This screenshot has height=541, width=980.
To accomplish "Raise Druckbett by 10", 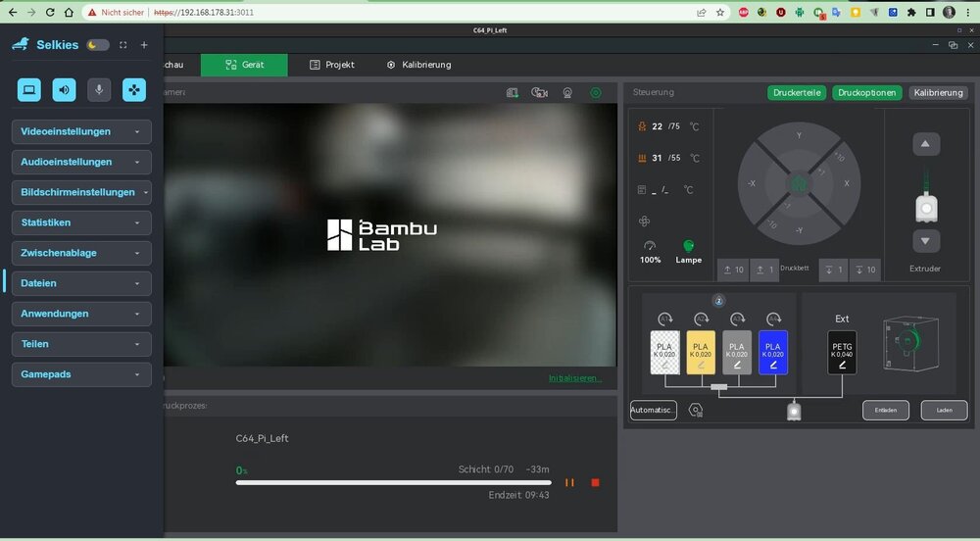I will click(733, 270).
